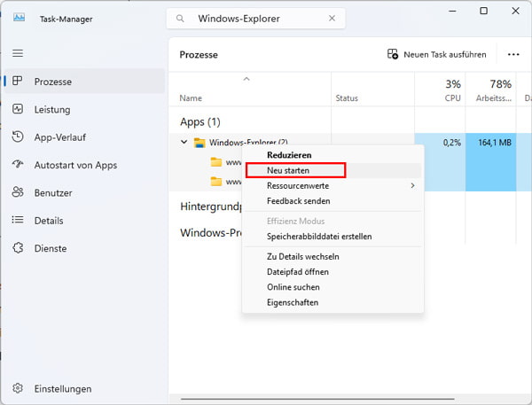Choose Zu Details wechseln
Image resolution: width=532 pixels, height=405 pixels.
(332, 256)
